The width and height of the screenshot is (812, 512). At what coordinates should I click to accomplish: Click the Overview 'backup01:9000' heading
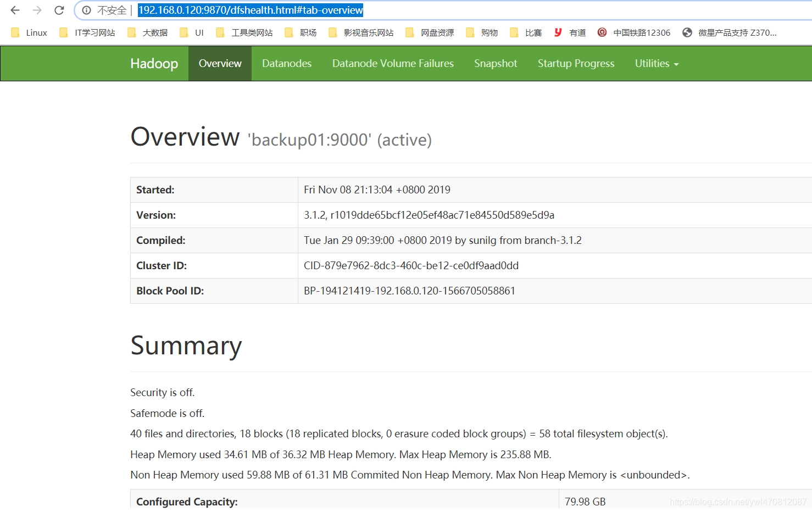(x=281, y=137)
